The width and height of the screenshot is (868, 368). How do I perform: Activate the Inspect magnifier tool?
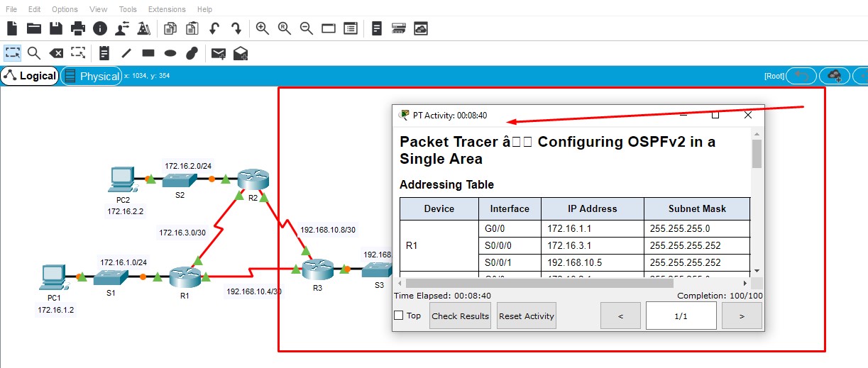coord(33,52)
